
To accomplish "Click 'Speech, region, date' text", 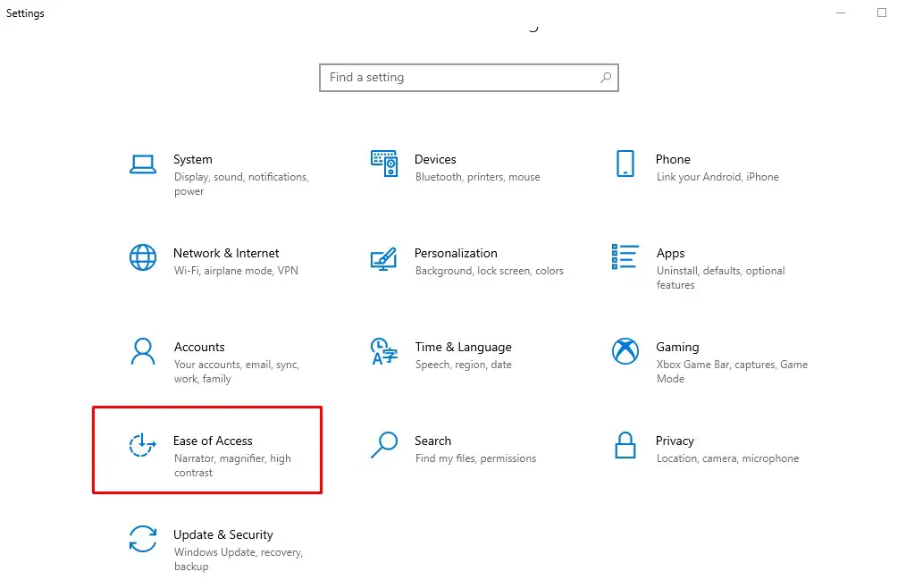I will point(464,365).
